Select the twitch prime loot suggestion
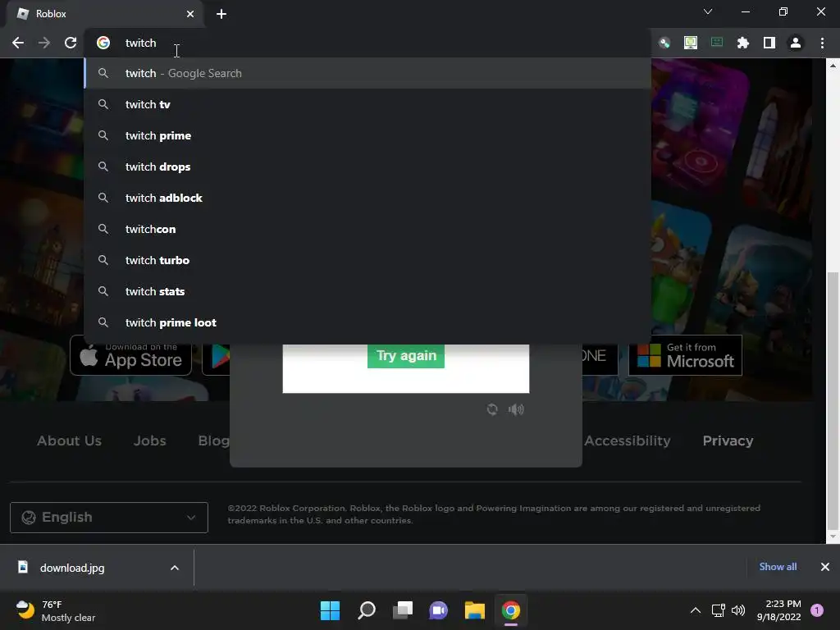Viewport: 840px width, 630px height. tap(367, 322)
